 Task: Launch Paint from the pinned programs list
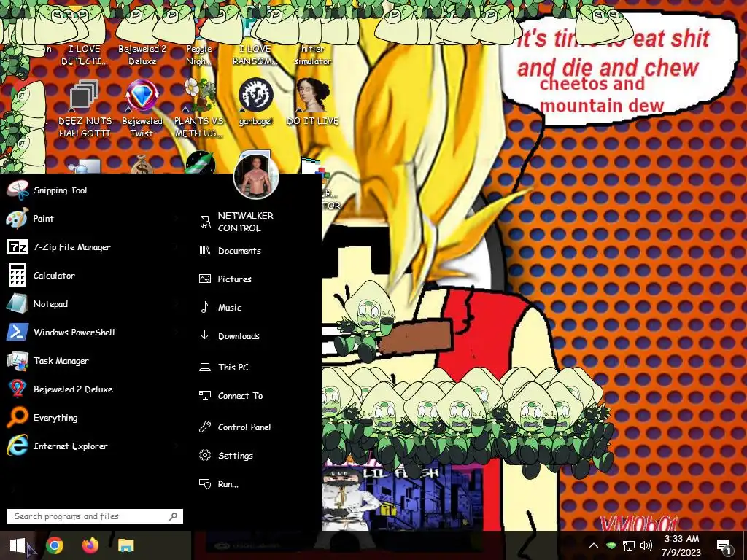pos(93,219)
